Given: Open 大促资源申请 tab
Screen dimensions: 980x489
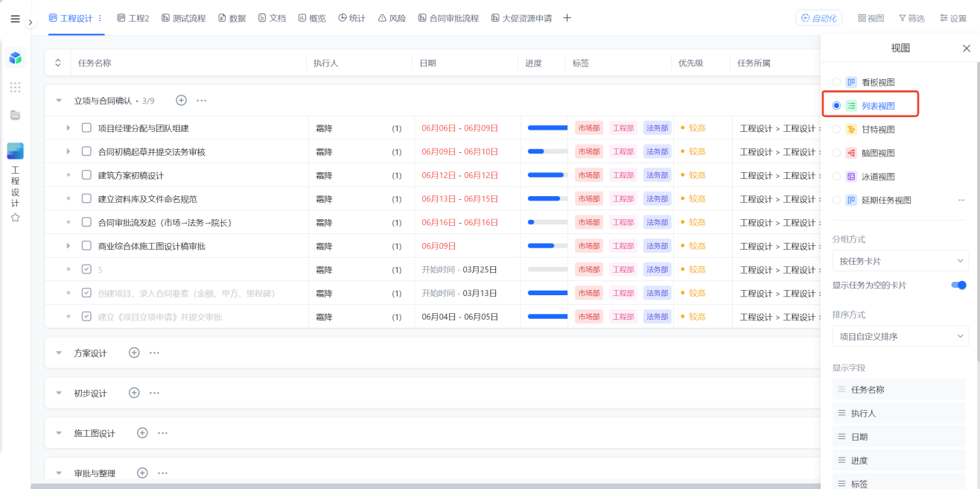Looking at the screenshot, I should 521,18.
